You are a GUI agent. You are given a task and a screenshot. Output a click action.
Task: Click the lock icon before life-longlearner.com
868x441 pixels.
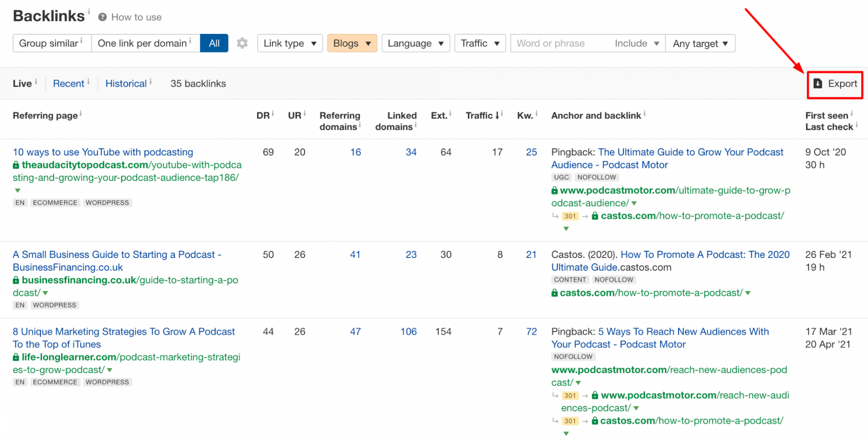click(16, 357)
